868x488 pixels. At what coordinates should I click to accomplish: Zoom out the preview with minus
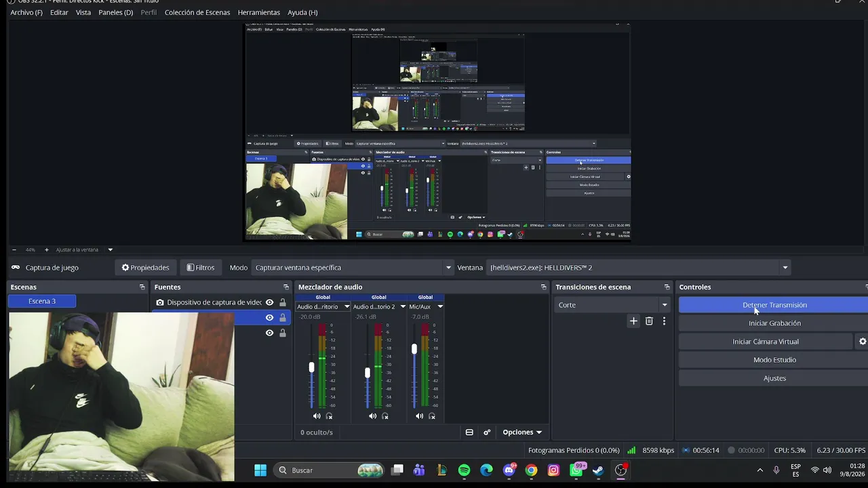tap(14, 250)
